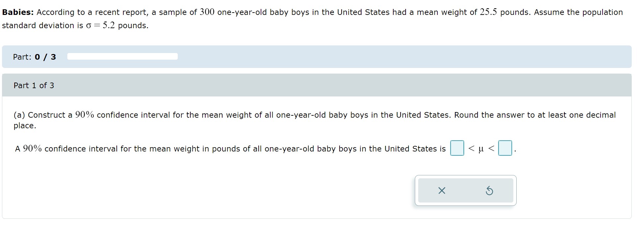Click the lower confidence bound input box
Image resolution: width=644 pixels, height=237 pixels.
click(x=457, y=148)
